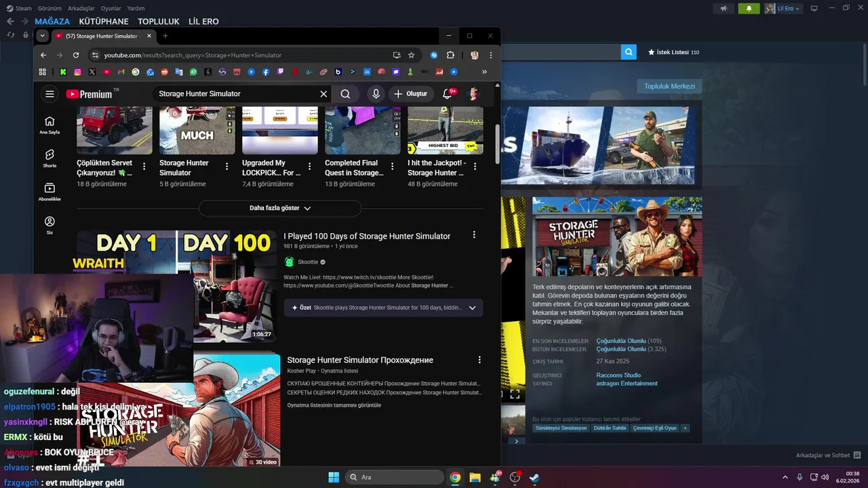Open Skoottie channel link

coord(307,262)
